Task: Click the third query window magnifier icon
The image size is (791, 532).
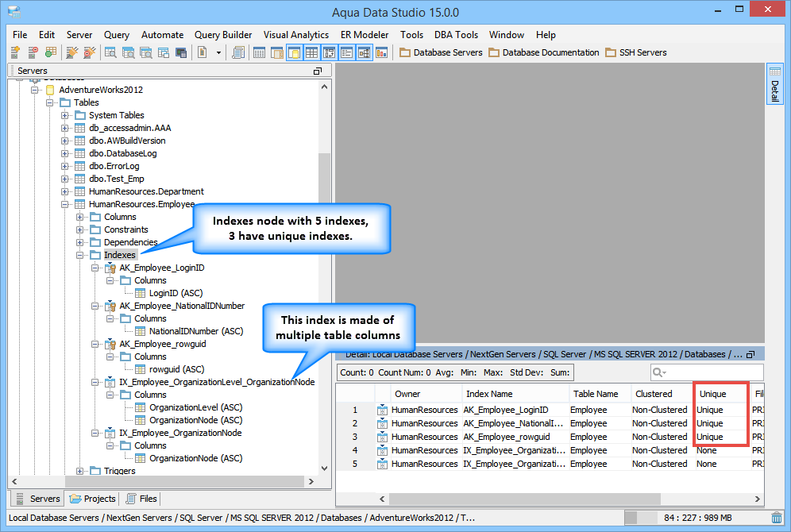Action: 146,52
